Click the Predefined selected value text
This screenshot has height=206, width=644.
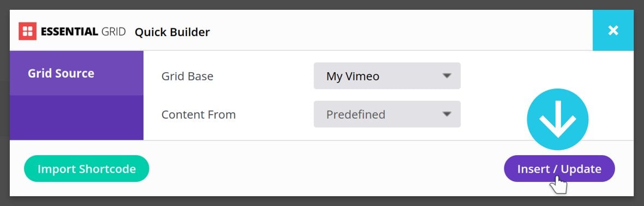tap(356, 114)
